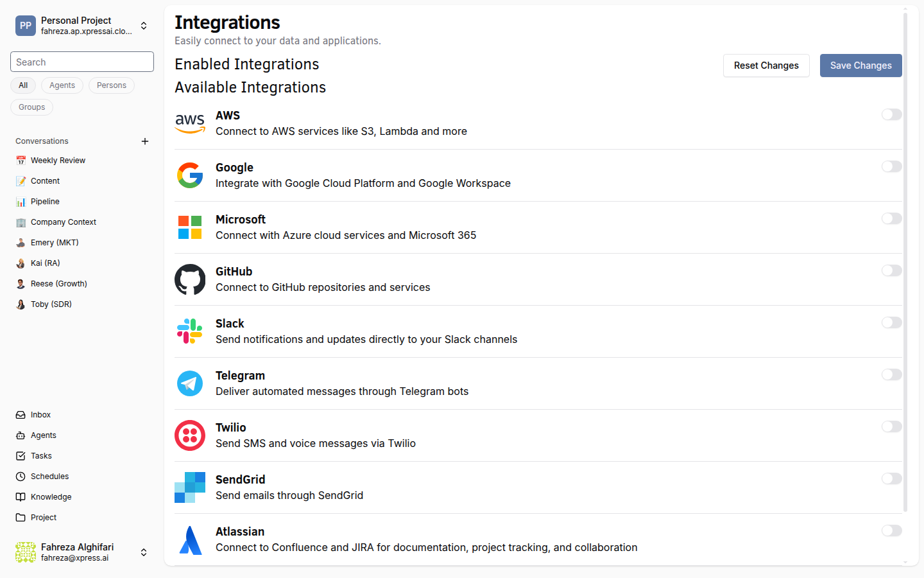Viewport: 924px width, 578px height.
Task: Click the Knowledge book icon
Action: pos(21,497)
